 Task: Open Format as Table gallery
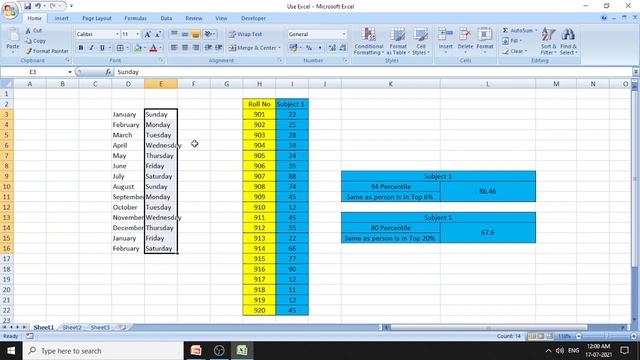pos(398,41)
